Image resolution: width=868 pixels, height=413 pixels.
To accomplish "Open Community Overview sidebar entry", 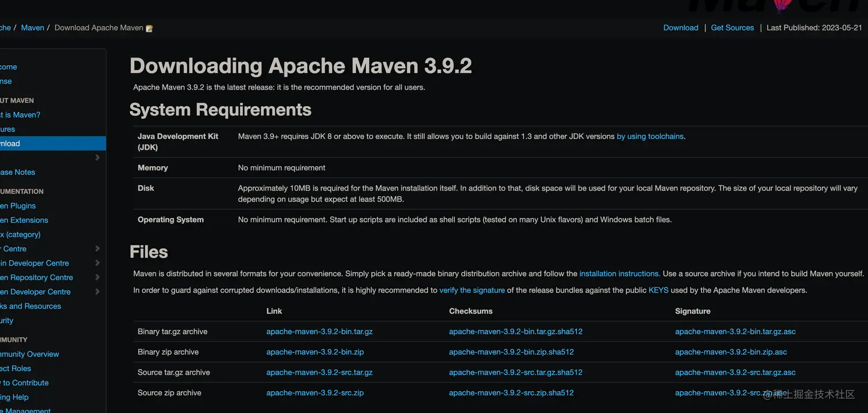I will pos(29,354).
